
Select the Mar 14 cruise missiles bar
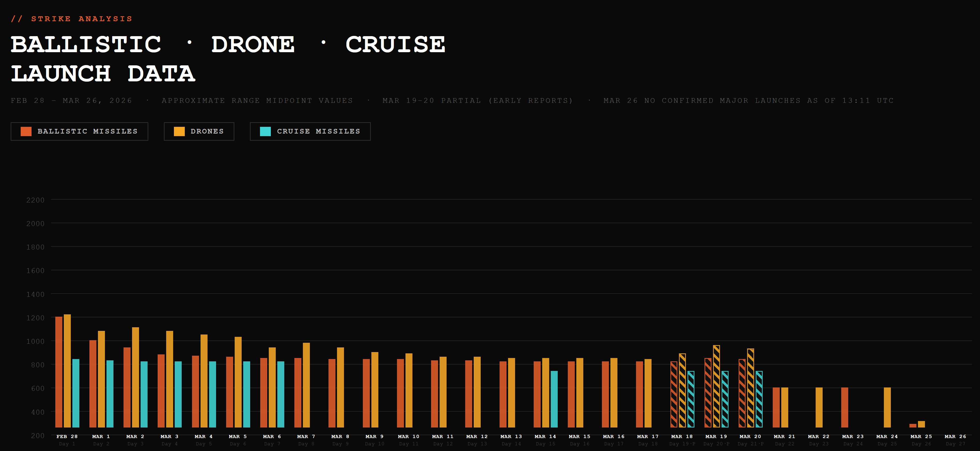point(554,399)
